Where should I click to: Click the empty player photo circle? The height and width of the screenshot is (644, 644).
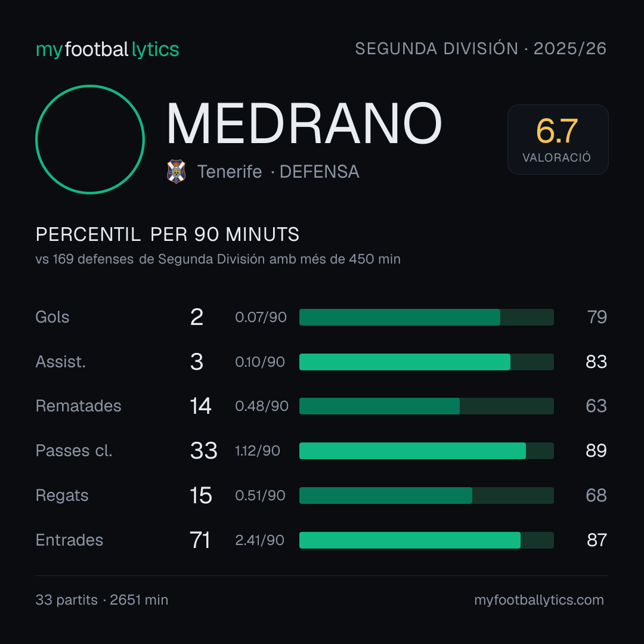pos(90,140)
